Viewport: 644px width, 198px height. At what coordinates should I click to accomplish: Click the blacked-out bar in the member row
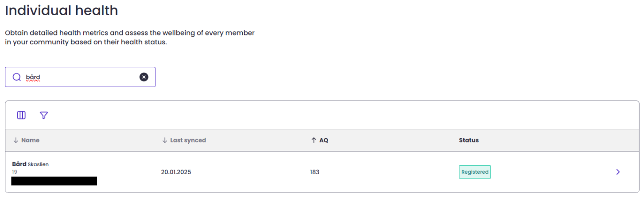pos(54,181)
